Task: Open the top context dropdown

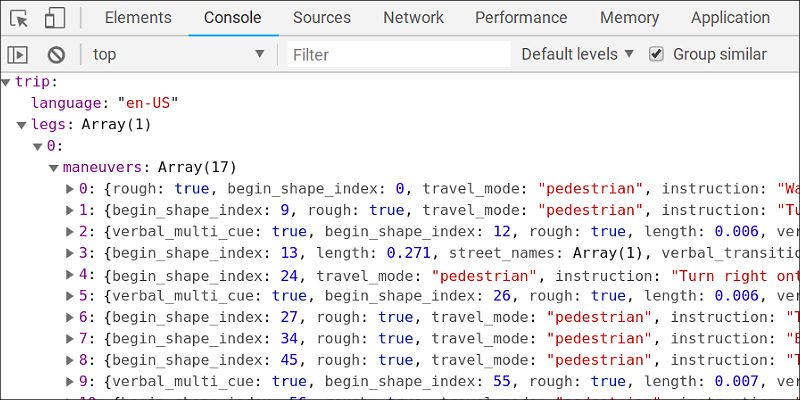Action: point(179,54)
